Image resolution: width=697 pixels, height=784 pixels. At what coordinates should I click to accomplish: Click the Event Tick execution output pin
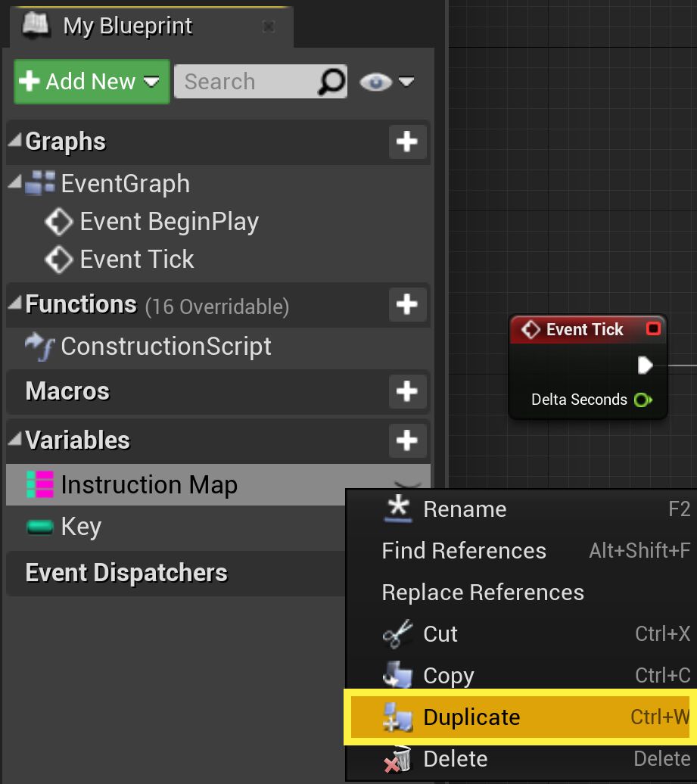pyautogui.click(x=645, y=366)
